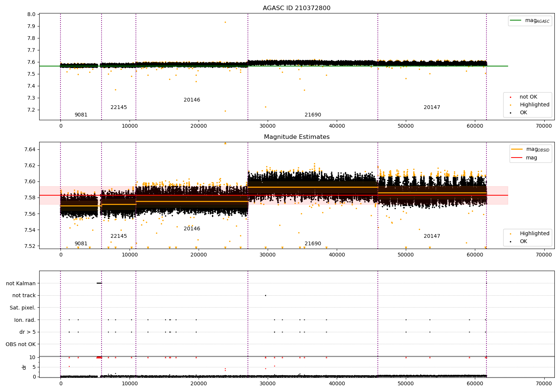Viewport: 560px width, 392px height.
Task: Select the mag AGASC legend entry in top plot
Action: tap(530, 21)
